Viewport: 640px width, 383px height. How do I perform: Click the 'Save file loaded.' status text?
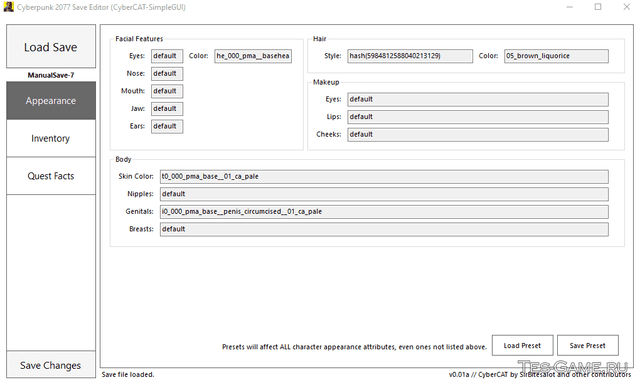click(x=128, y=374)
